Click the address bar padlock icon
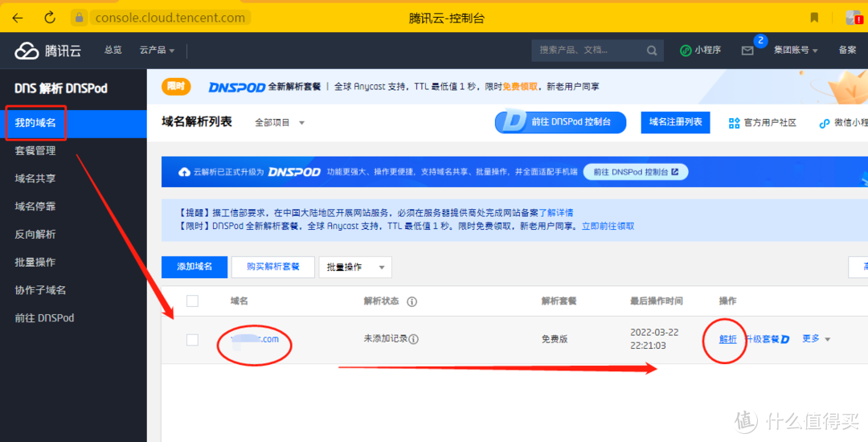This screenshot has width=868, height=442. pyautogui.click(x=79, y=18)
